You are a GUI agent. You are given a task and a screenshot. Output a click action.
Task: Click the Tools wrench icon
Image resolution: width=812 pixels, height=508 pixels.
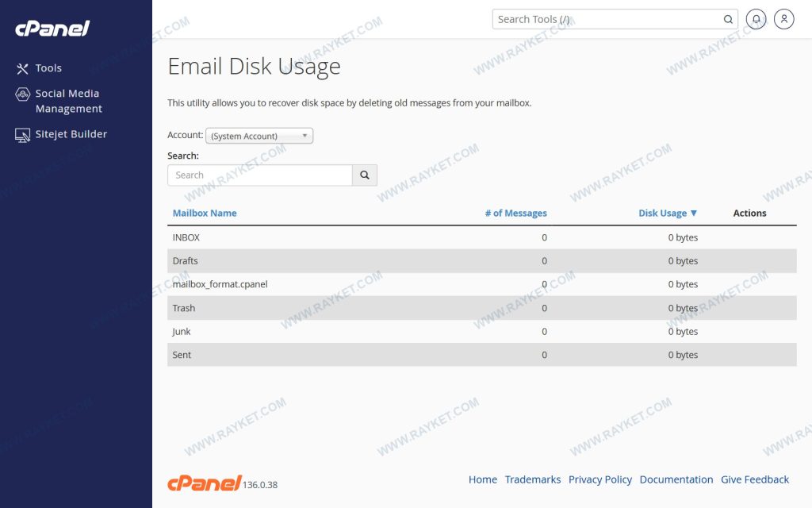click(x=22, y=68)
